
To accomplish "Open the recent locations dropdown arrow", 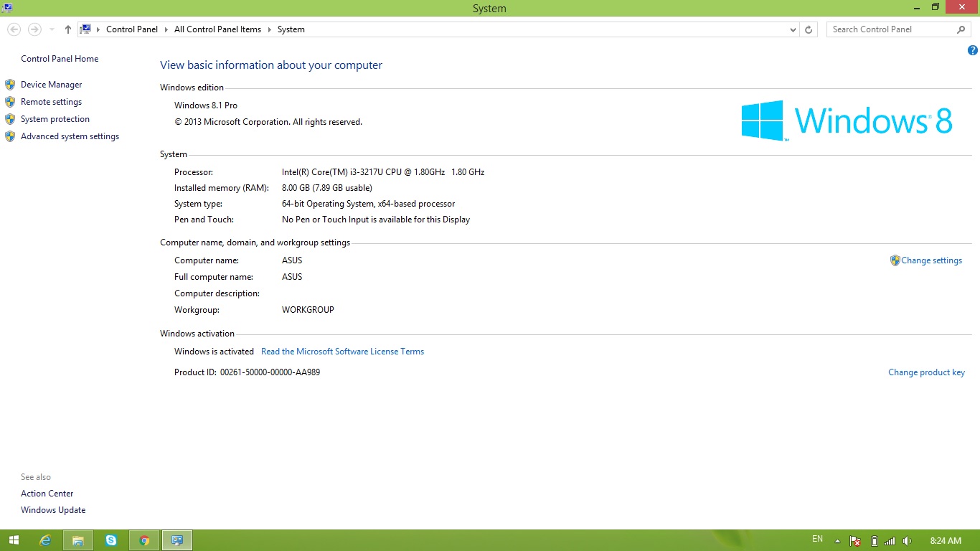I will (52, 29).
